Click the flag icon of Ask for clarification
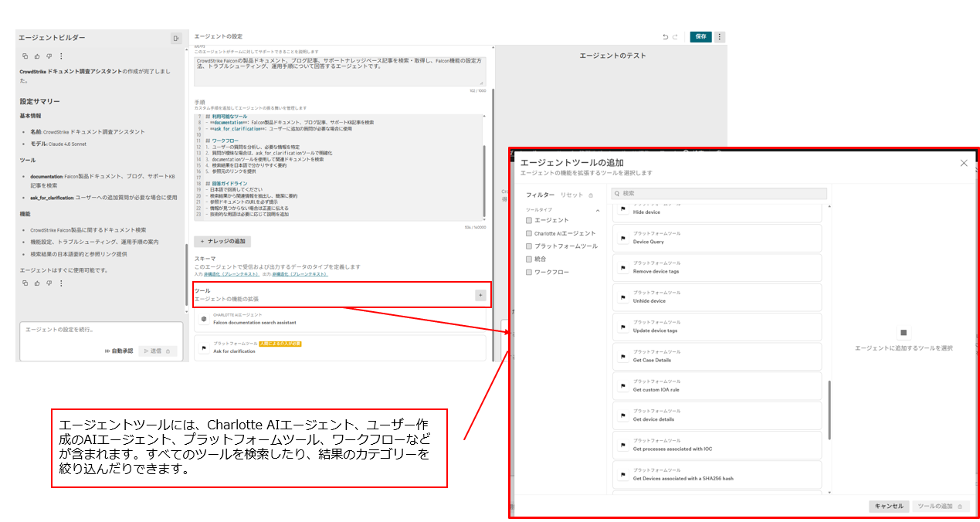This screenshot has width=980, height=522. 203,348
